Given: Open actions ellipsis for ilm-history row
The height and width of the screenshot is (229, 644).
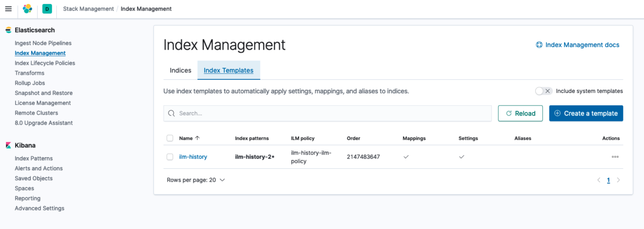Looking at the screenshot, I should pyautogui.click(x=615, y=157).
